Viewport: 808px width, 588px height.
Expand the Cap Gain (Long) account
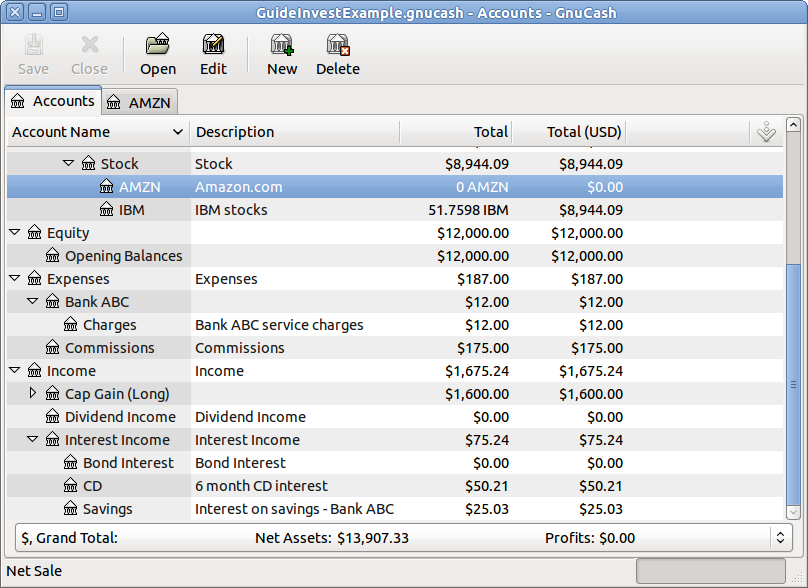(33, 394)
